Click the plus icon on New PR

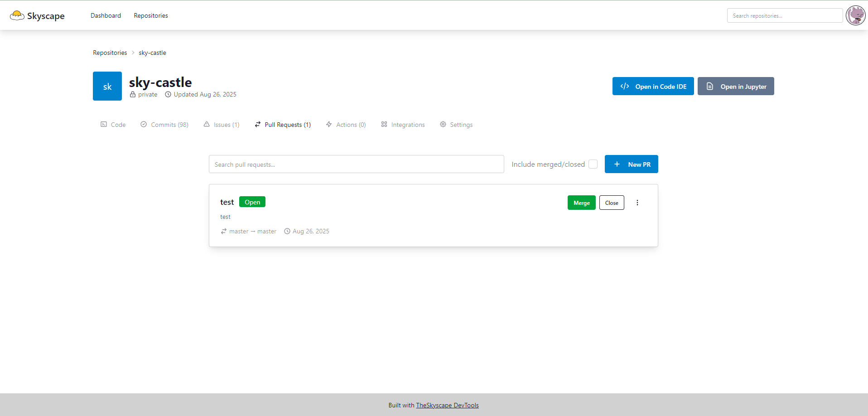tap(617, 164)
